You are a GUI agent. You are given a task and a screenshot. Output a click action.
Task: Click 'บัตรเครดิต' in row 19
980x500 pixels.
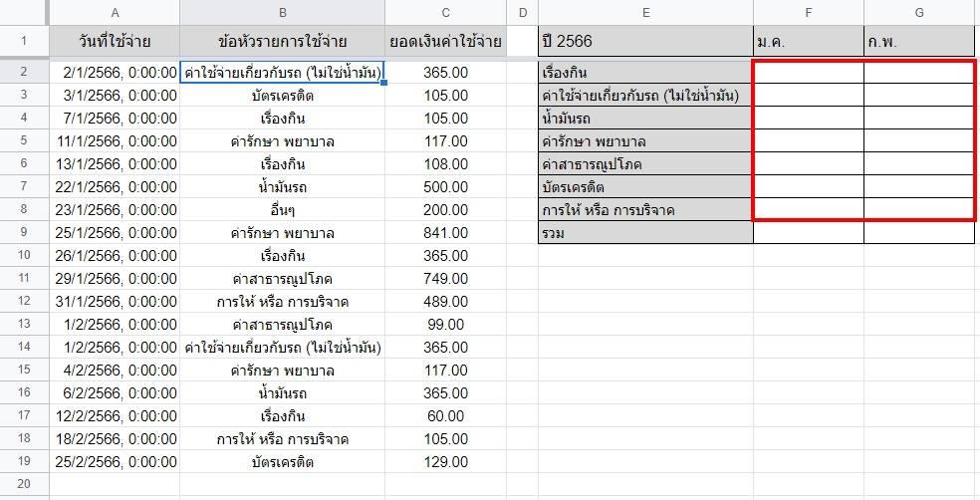[x=283, y=462]
